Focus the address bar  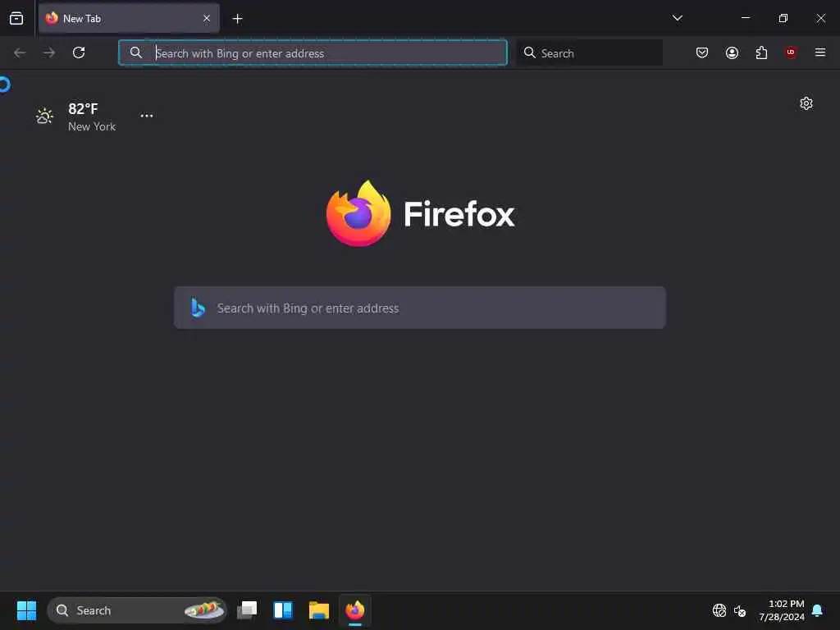point(313,52)
